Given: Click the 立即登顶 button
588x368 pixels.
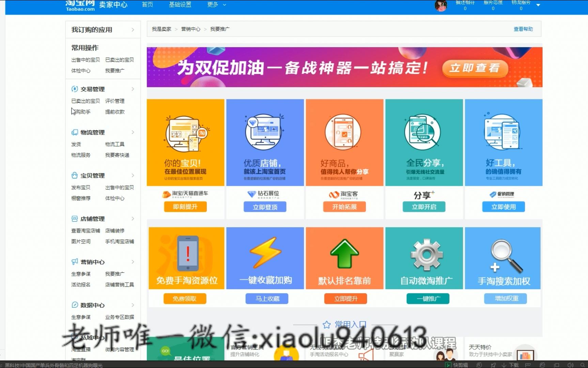Looking at the screenshot, I should (265, 207).
